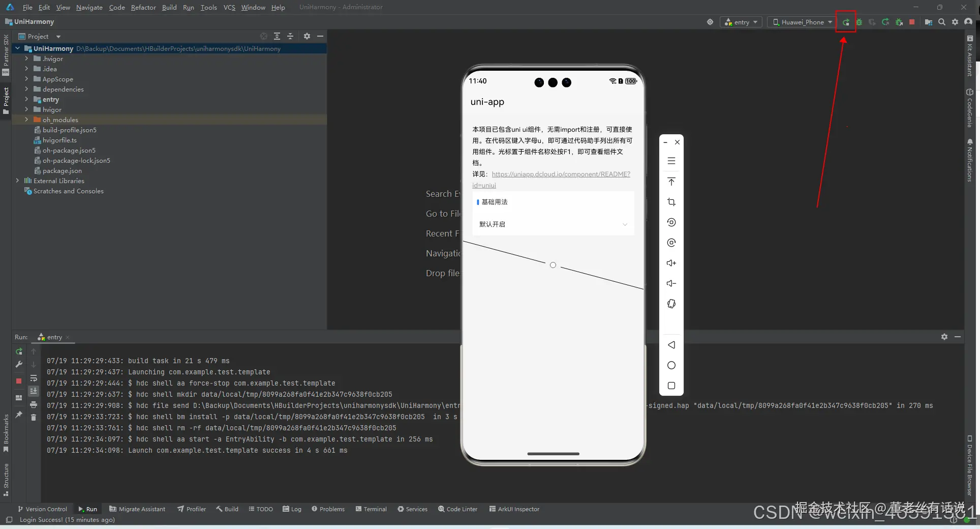Expand all in Project panel
980x529 pixels.
[x=277, y=36]
